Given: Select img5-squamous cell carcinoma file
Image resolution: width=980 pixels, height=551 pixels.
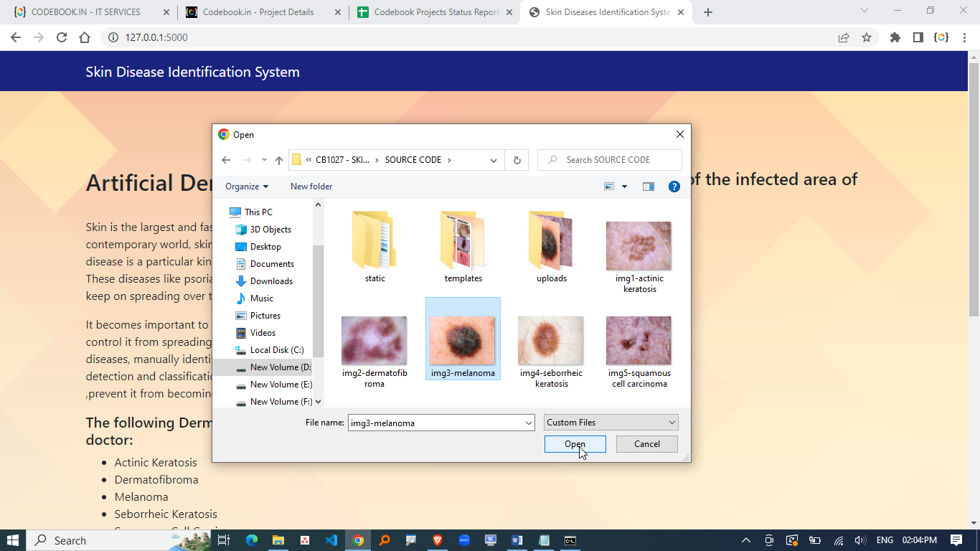Looking at the screenshot, I should tap(639, 351).
